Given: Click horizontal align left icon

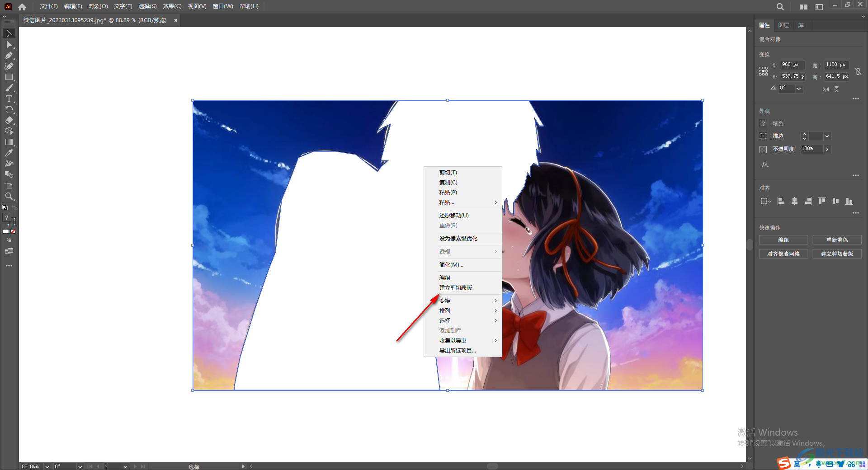Looking at the screenshot, I should [781, 201].
